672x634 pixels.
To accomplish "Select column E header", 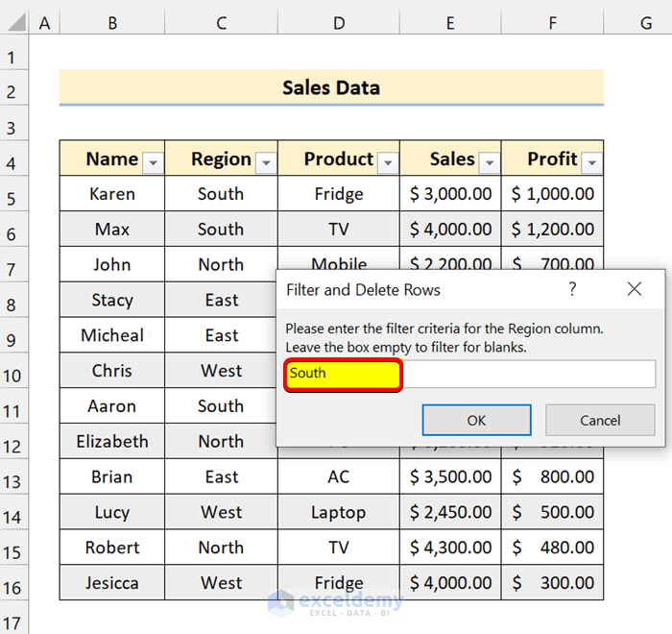I will coord(450,22).
